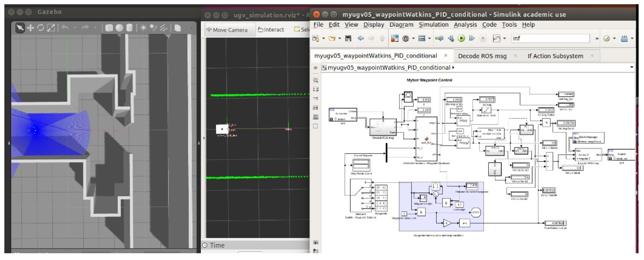The width and height of the screenshot is (644, 260).
Task: Open the Model Configuration Parameters gear
Action: (406, 38)
